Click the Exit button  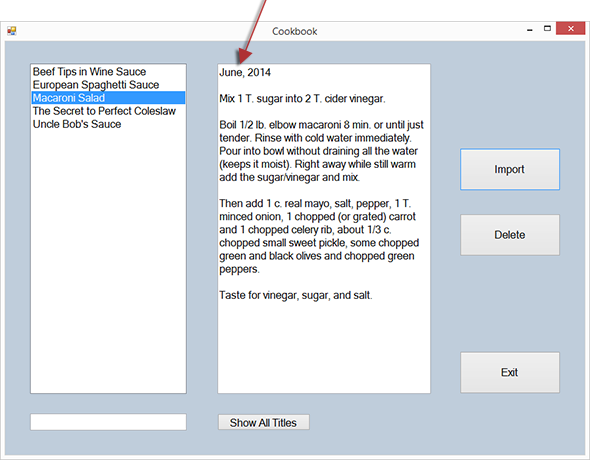point(510,372)
